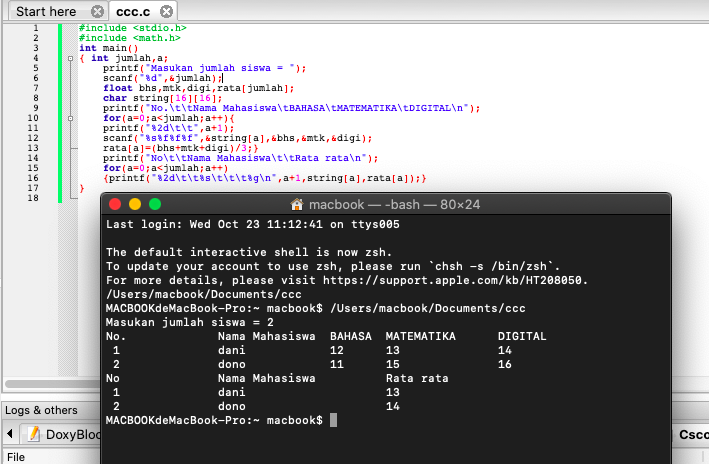Click line number 7 in the gutter
709x464 pixels.
(x=36, y=88)
